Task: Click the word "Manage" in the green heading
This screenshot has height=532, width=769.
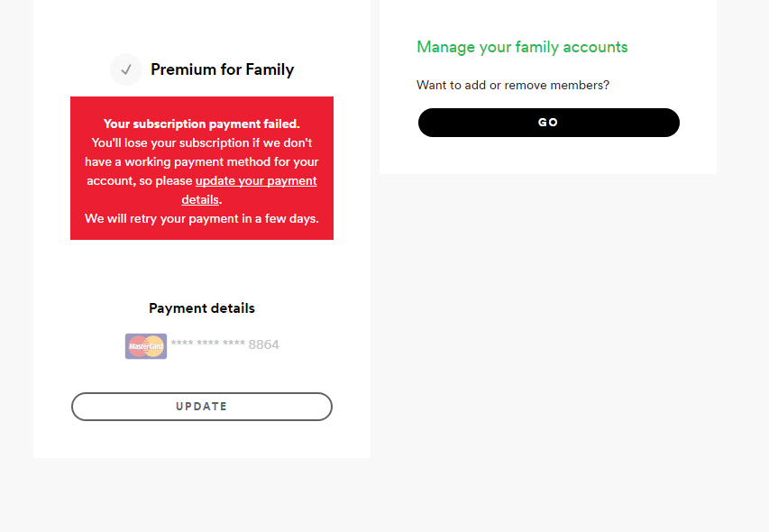Action: [x=444, y=47]
